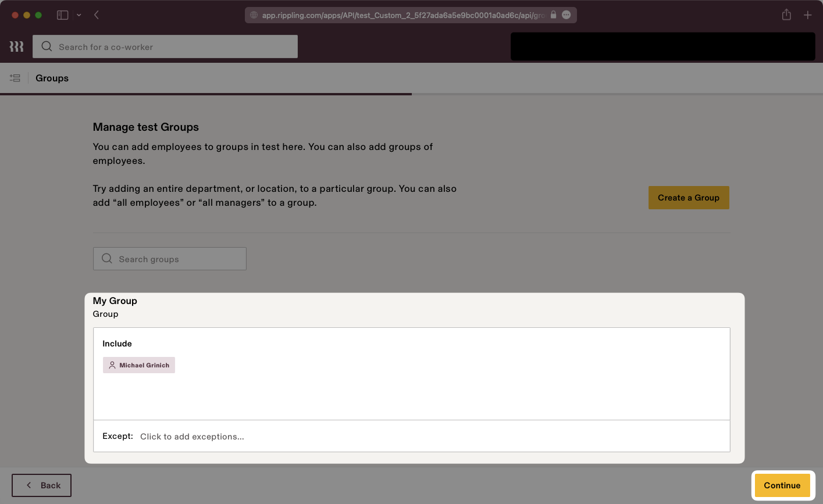This screenshot has height=504, width=823.
Task: Open a new tab with the plus icon
Action: tap(808, 15)
